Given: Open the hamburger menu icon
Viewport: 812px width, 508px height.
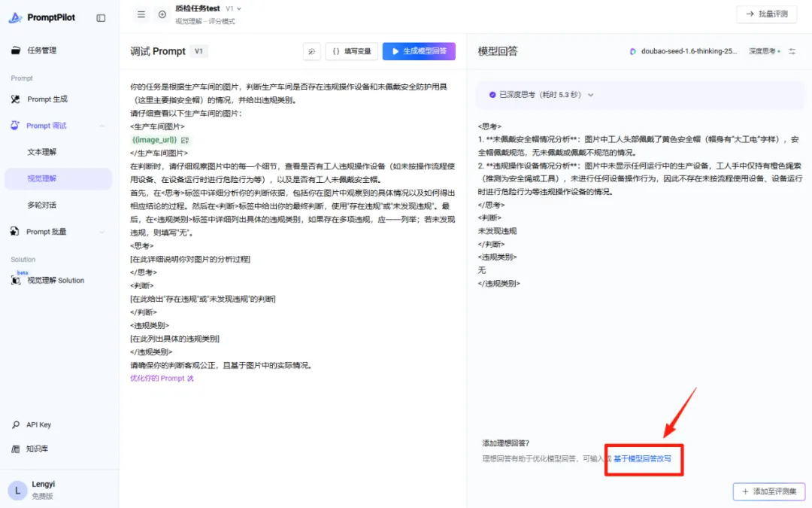Looking at the screenshot, I should 141,14.
